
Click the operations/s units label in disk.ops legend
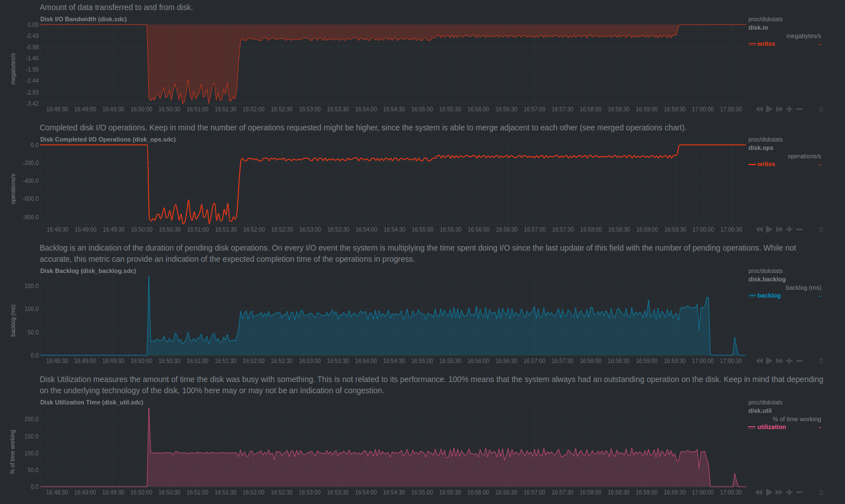804,156
